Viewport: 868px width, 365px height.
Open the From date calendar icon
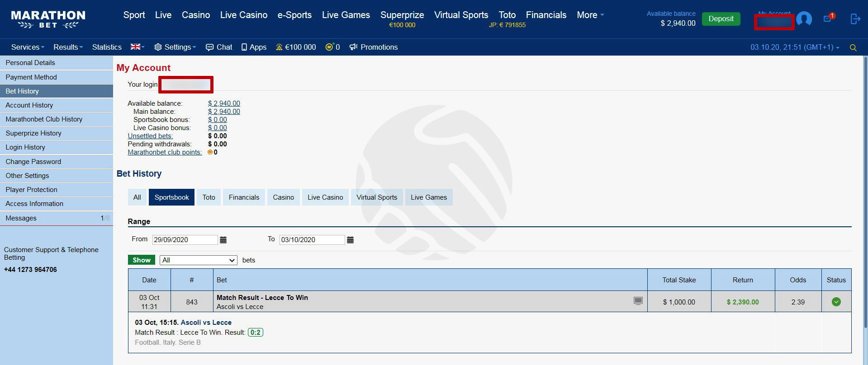click(x=223, y=240)
